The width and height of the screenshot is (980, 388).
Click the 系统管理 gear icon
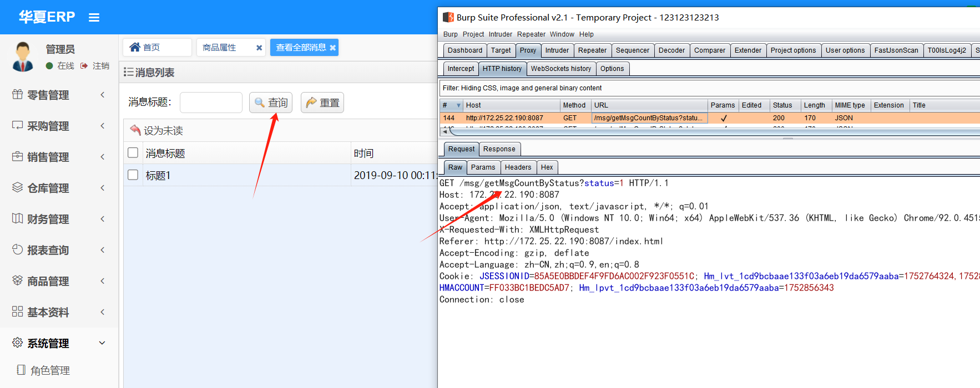[x=18, y=343]
